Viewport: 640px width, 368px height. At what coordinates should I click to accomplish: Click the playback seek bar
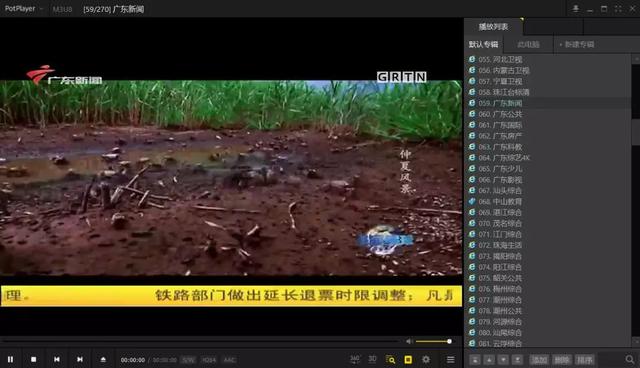pyautogui.click(x=200, y=340)
